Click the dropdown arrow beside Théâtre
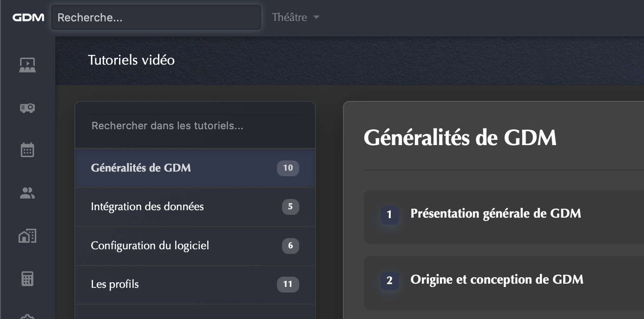 tap(316, 18)
